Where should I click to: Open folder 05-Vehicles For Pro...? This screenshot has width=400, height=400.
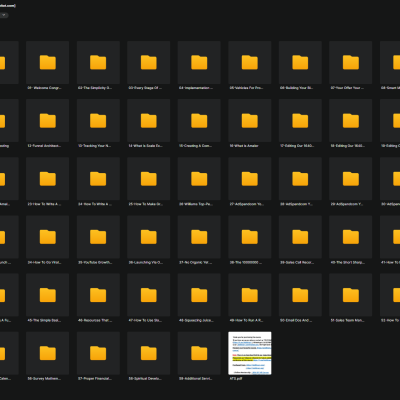[x=250, y=63]
